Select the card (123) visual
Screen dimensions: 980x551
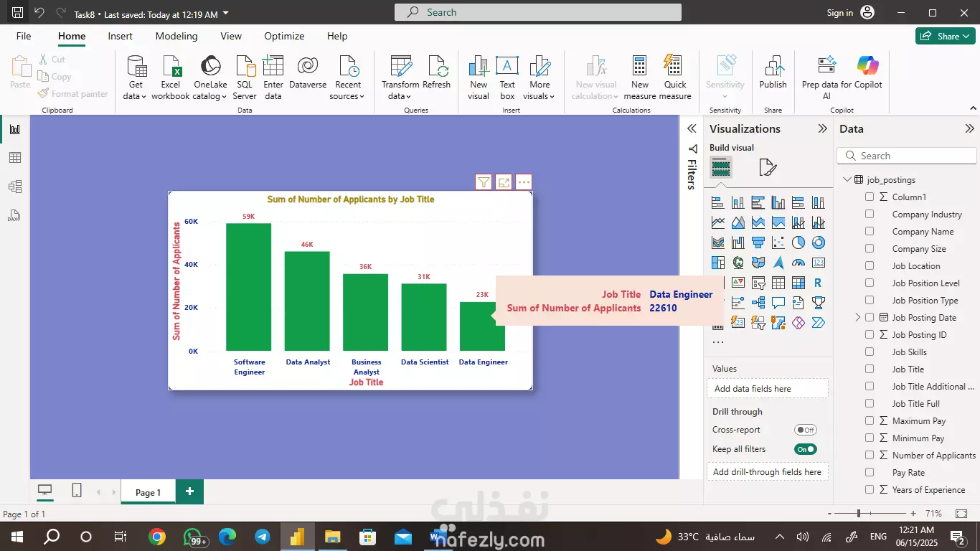(819, 263)
